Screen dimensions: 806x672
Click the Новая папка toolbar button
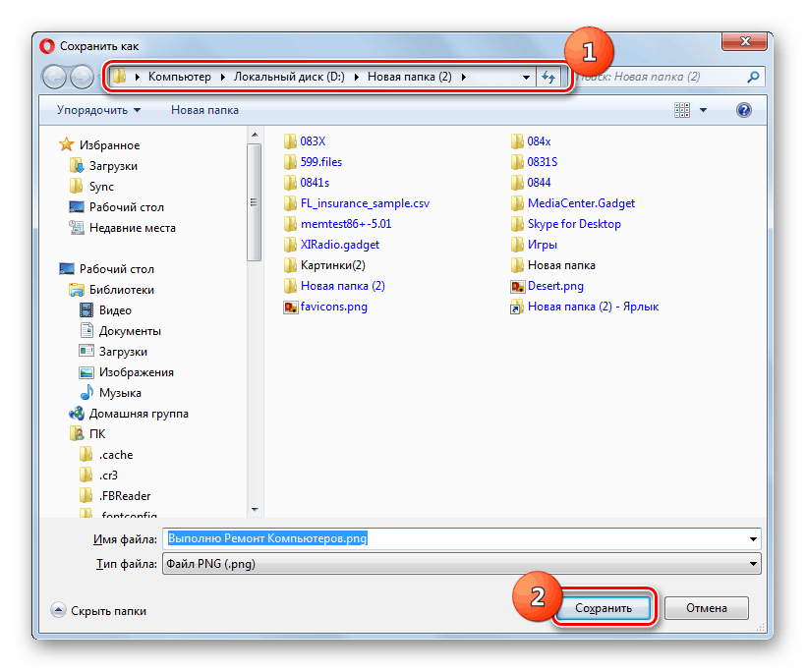coord(204,110)
